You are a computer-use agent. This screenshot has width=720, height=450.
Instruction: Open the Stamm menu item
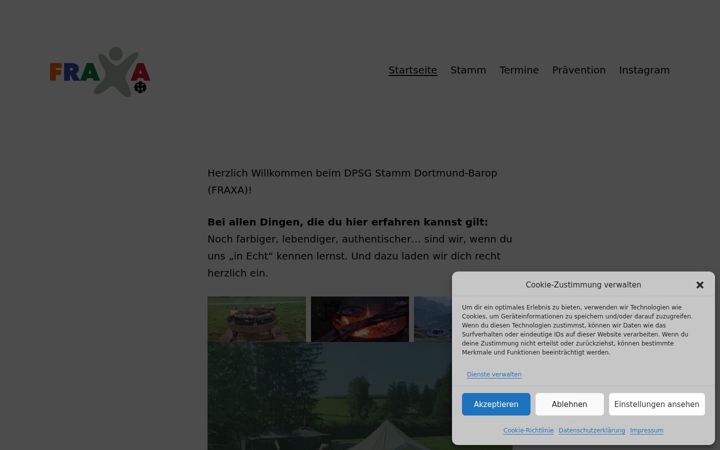(x=468, y=70)
